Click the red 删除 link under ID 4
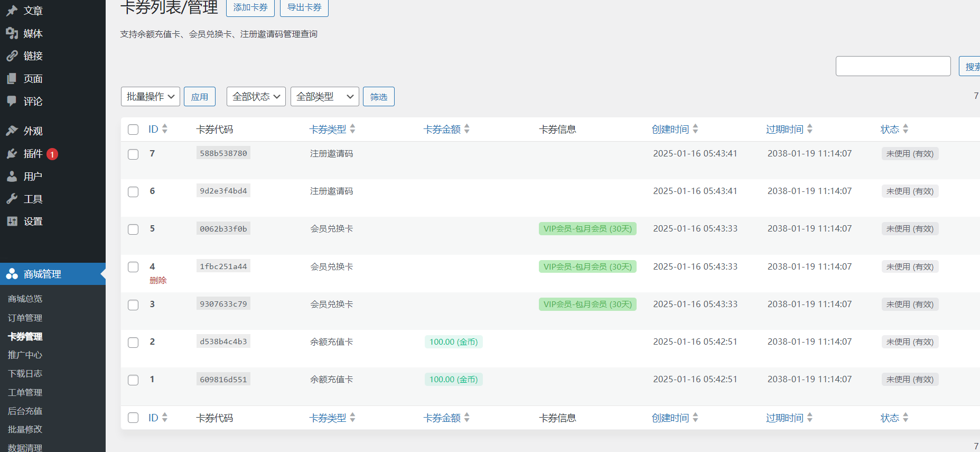 (x=158, y=280)
